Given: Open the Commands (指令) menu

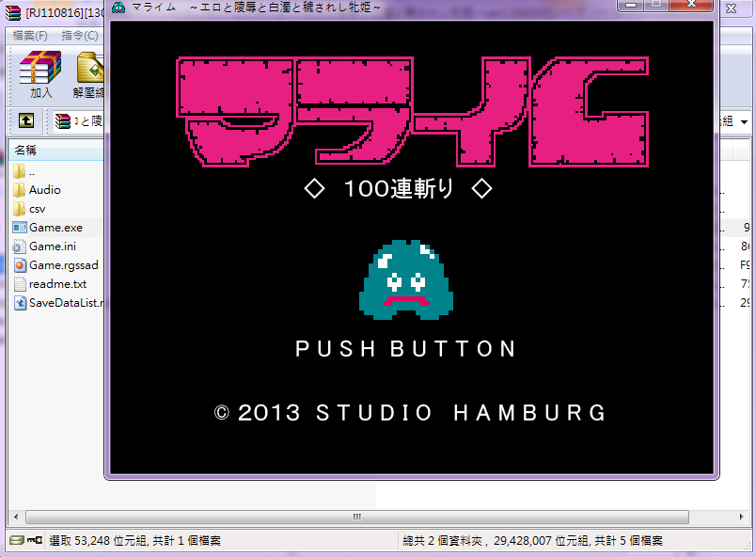Looking at the screenshot, I should (80, 36).
